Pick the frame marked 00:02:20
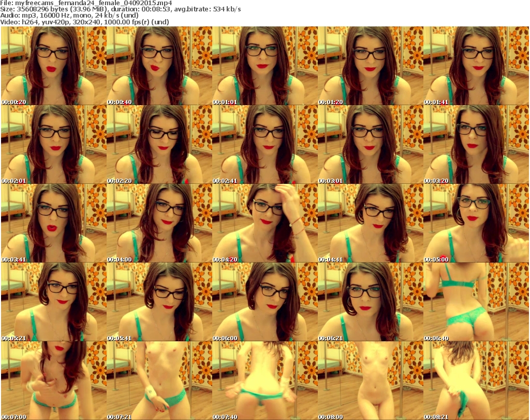 tap(159, 144)
